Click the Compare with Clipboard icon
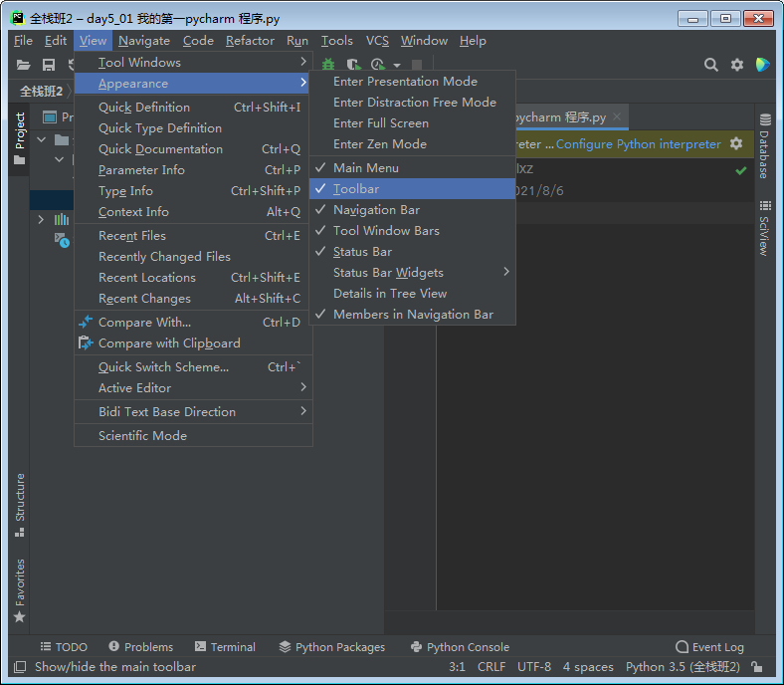This screenshot has width=784, height=685. [x=86, y=342]
